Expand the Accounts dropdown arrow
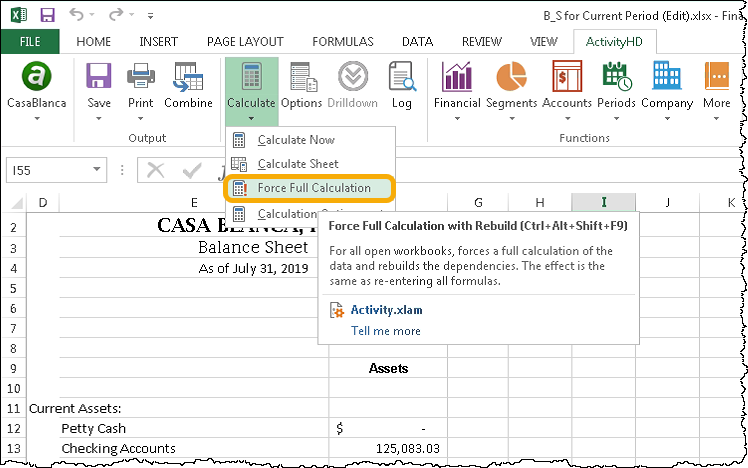 pyautogui.click(x=568, y=118)
